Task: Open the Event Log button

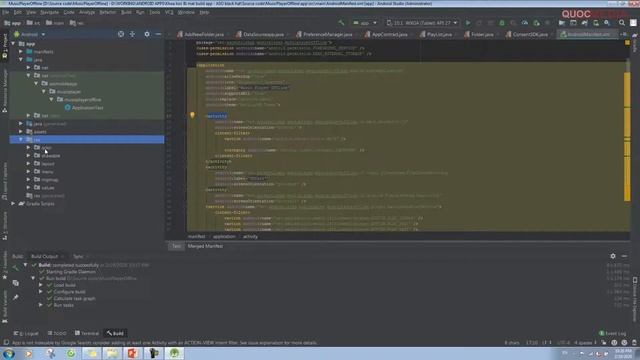Action: point(612,333)
